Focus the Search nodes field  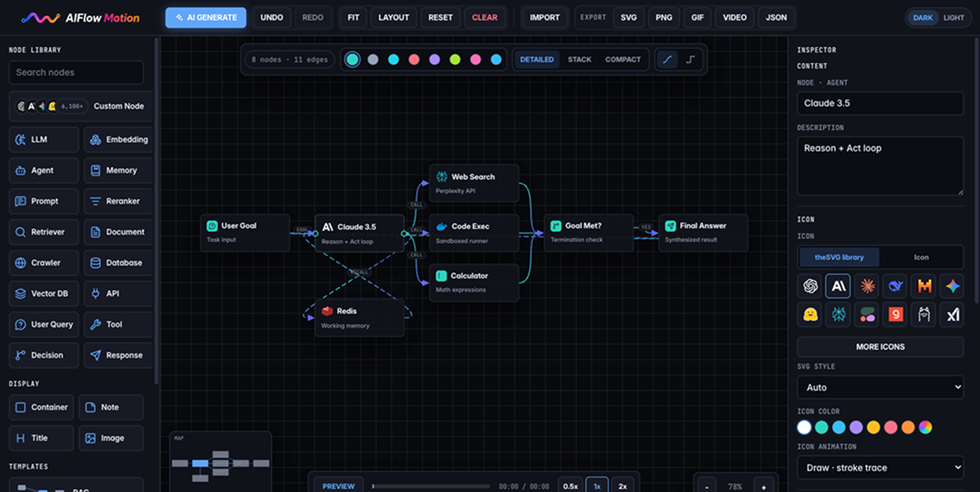point(76,72)
